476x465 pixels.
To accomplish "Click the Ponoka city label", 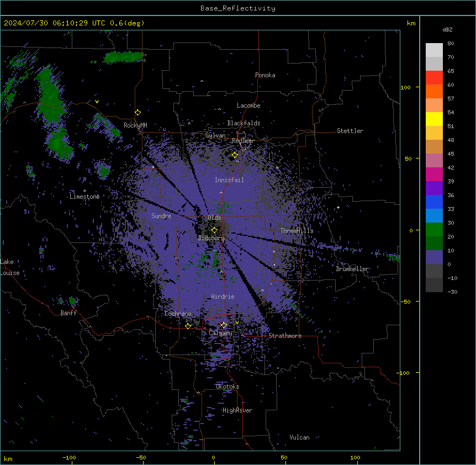I will pos(265,75).
